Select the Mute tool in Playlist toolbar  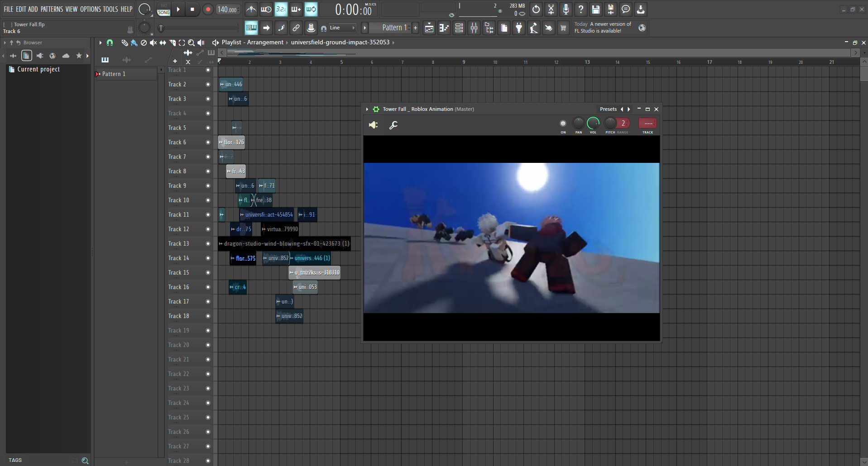(x=153, y=43)
